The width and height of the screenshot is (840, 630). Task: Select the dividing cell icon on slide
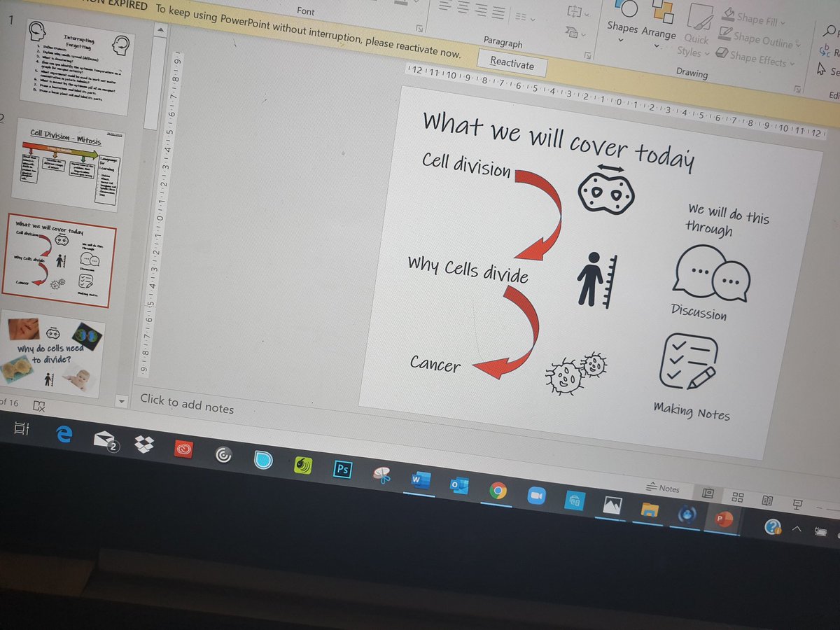(x=606, y=190)
